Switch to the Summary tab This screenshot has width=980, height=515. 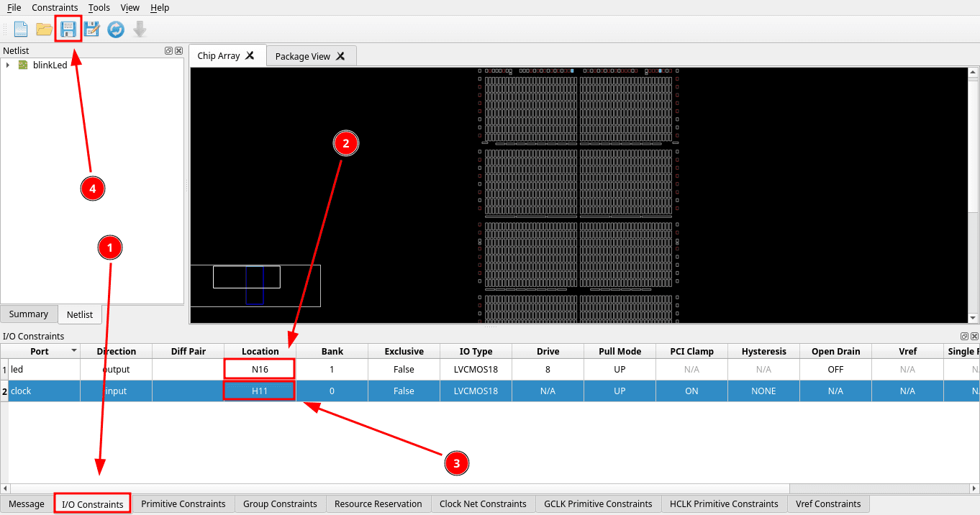pos(29,314)
